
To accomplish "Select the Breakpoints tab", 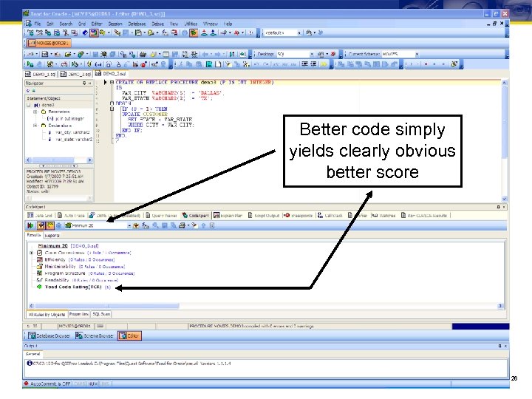I will click(299, 216).
